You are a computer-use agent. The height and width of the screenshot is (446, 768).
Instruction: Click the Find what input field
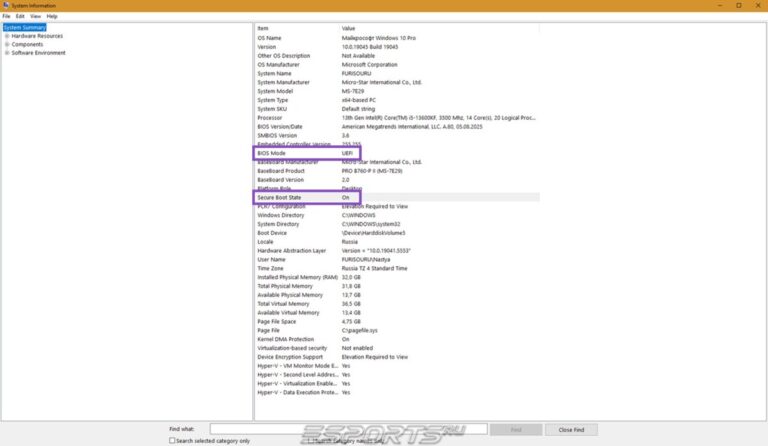[348, 429]
